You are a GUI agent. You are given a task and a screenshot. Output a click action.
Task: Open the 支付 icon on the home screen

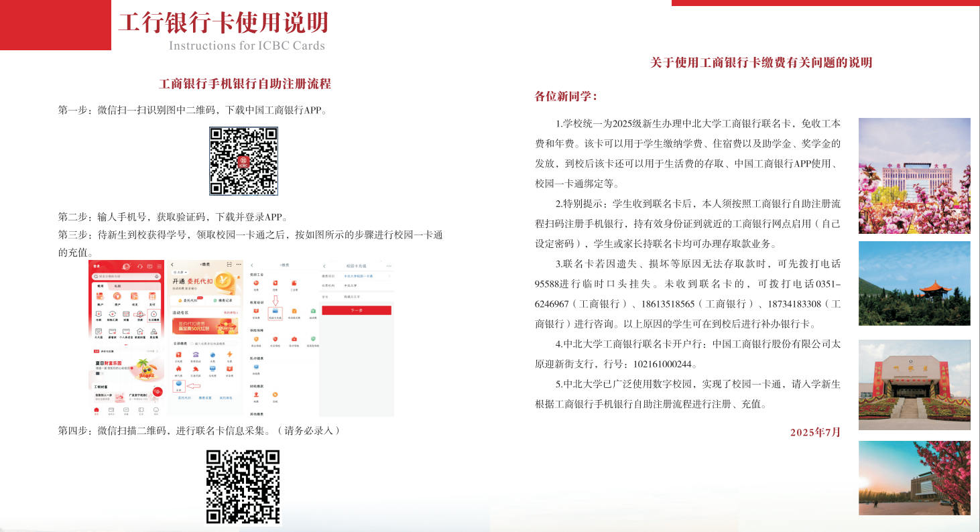point(152,296)
